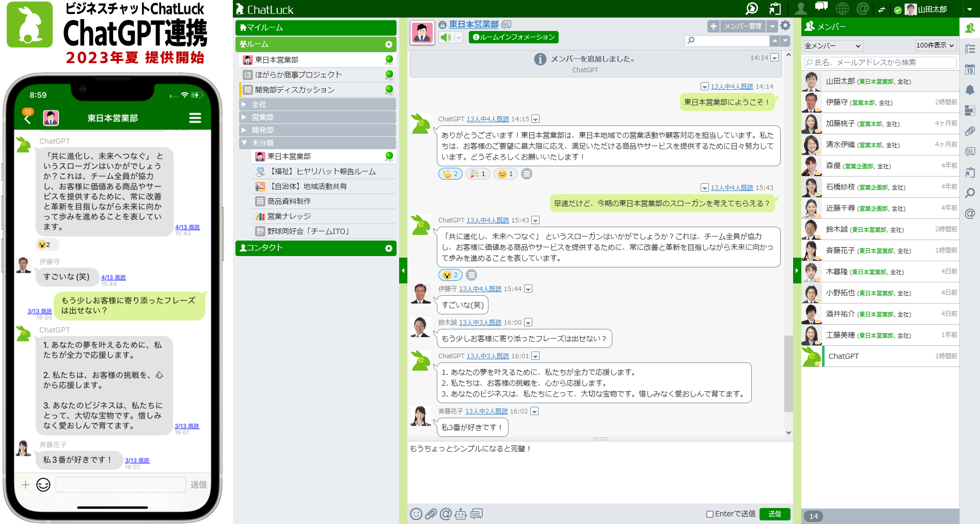Open the checklist task panel
Image resolution: width=980 pixels, height=524 pixels.
tap(970, 49)
